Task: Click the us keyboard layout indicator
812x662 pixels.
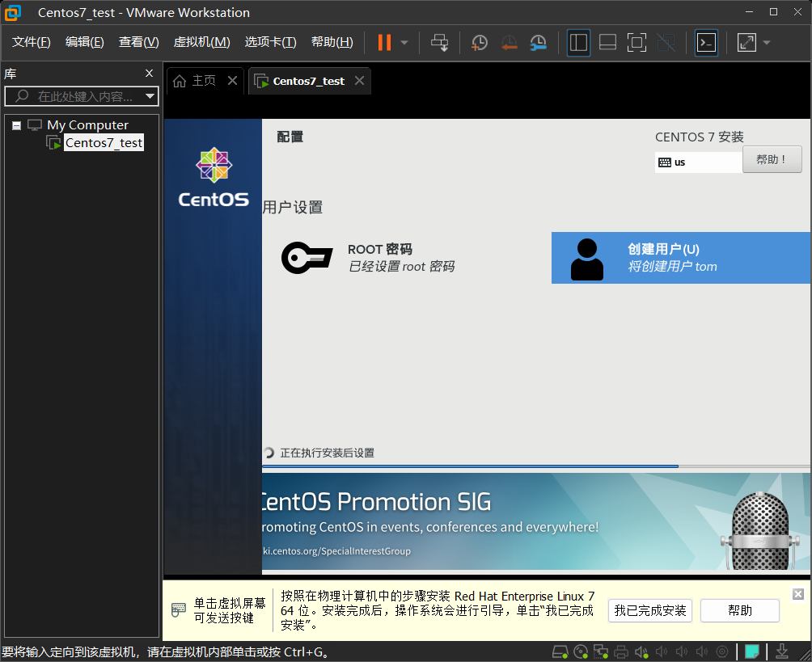Action: [x=698, y=162]
